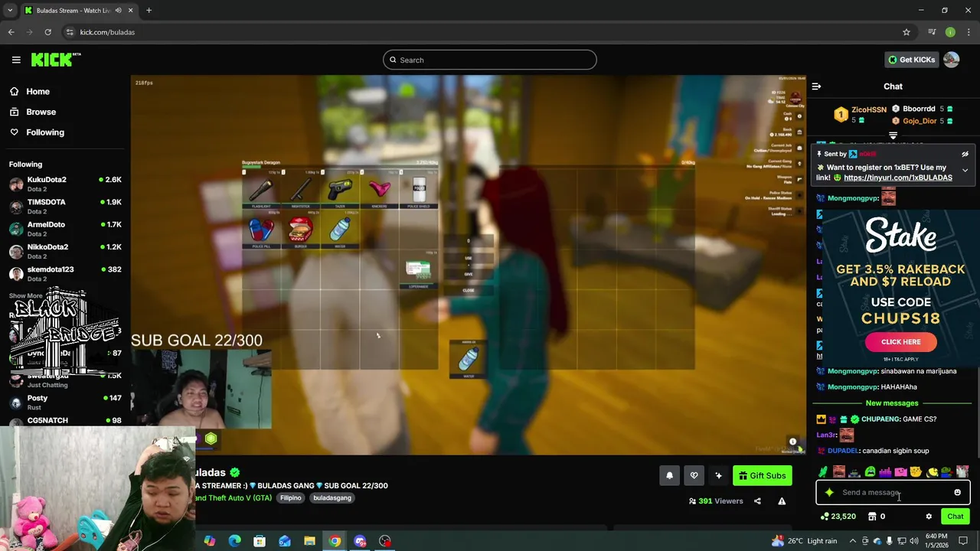Open the tab search dropdown
The image size is (980, 551).
(10, 11)
